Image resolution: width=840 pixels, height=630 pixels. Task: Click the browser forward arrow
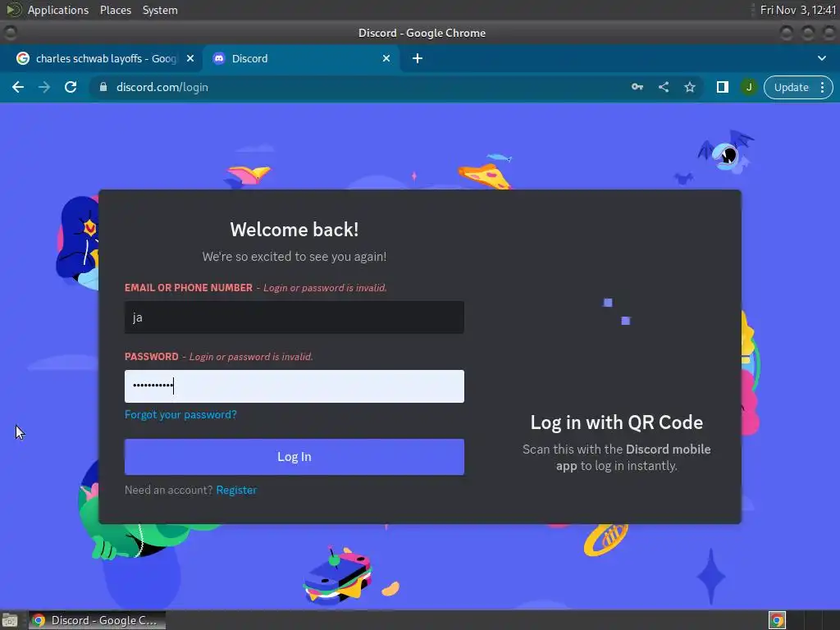44,87
